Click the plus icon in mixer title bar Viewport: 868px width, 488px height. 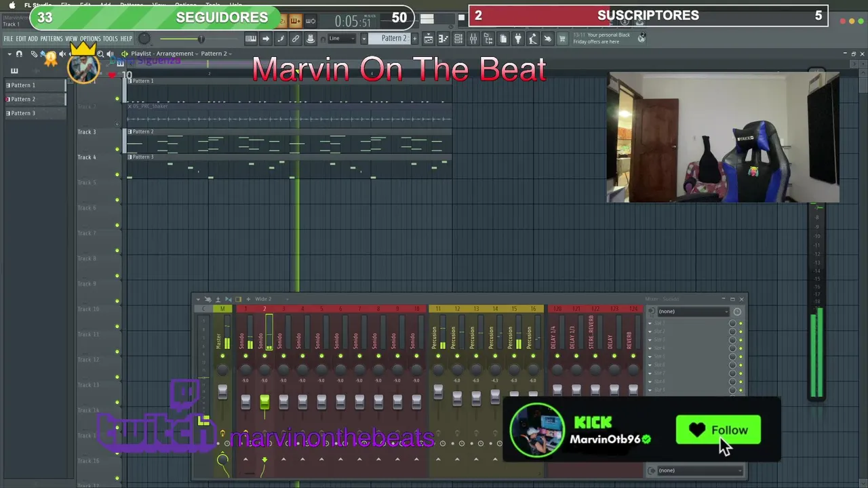[248, 299]
